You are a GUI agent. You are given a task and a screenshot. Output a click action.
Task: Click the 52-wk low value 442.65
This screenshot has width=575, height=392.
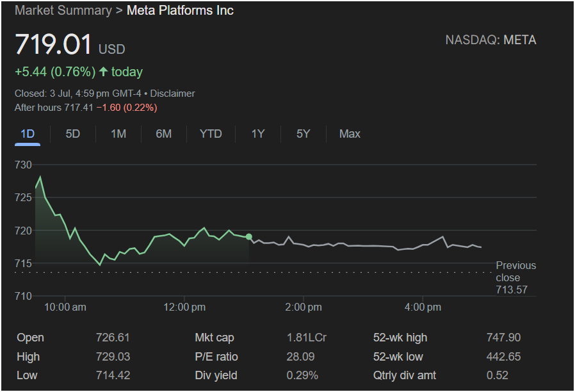(503, 356)
